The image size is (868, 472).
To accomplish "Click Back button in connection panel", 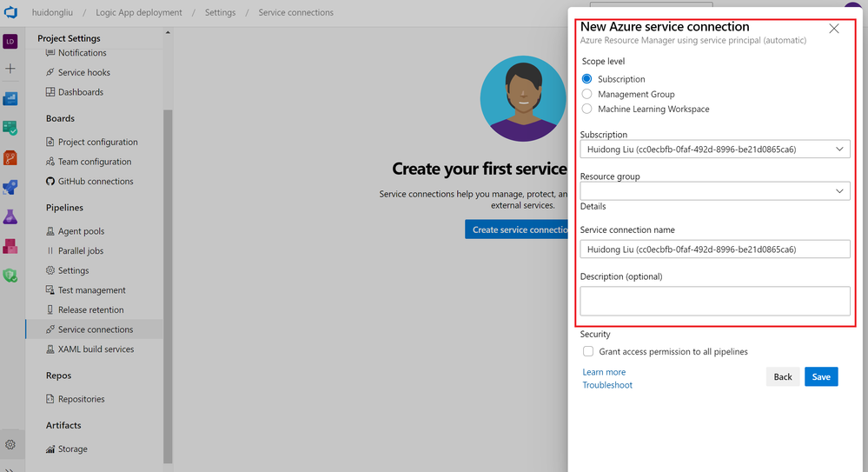I will click(x=783, y=376).
